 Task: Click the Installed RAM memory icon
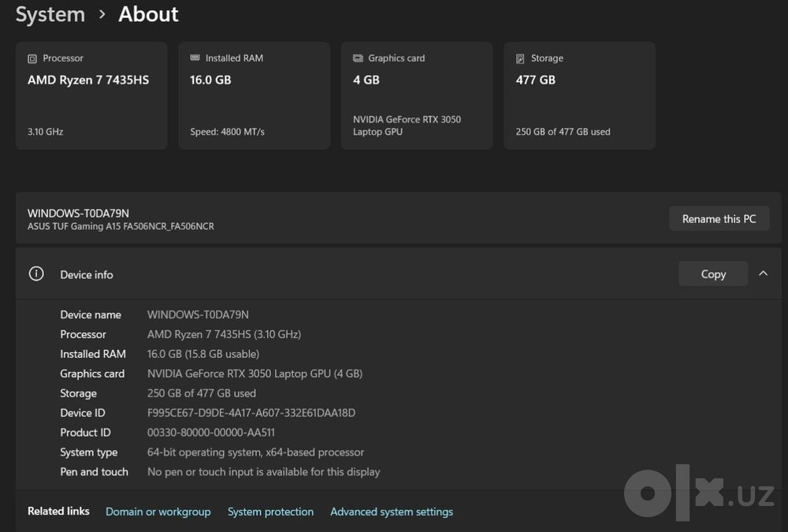[195, 58]
